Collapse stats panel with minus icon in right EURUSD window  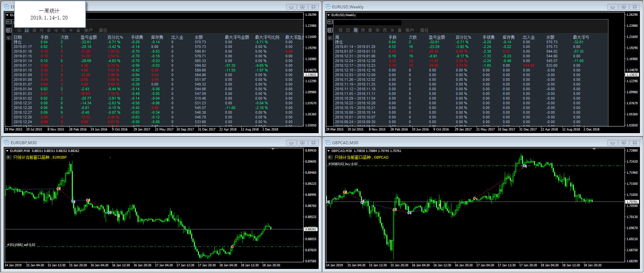pos(330,22)
